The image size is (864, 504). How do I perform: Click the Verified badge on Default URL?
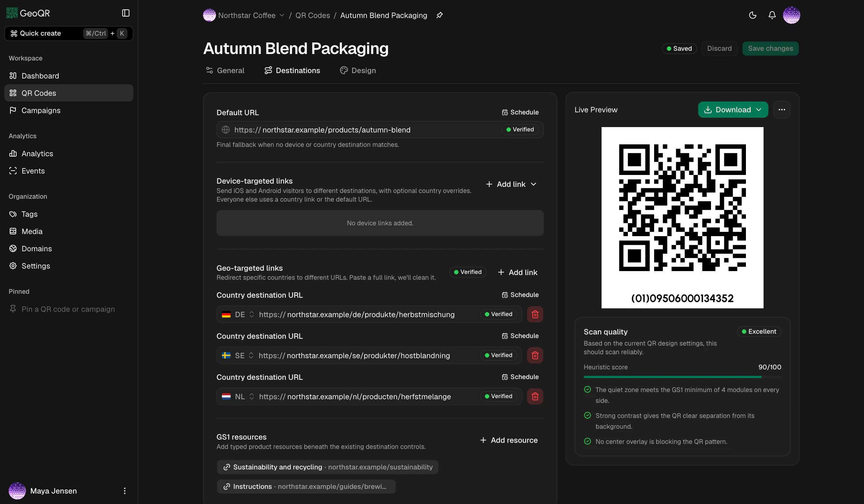[520, 130]
